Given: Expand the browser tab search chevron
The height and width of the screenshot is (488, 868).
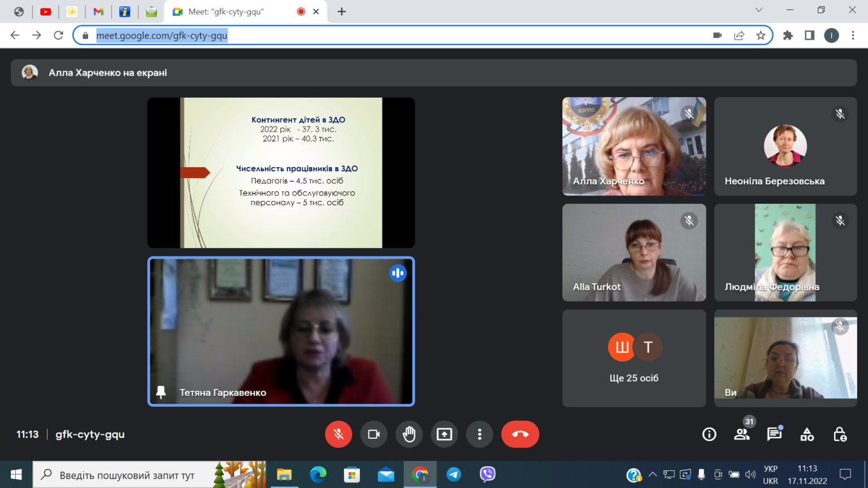Looking at the screenshot, I should [x=759, y=10].
